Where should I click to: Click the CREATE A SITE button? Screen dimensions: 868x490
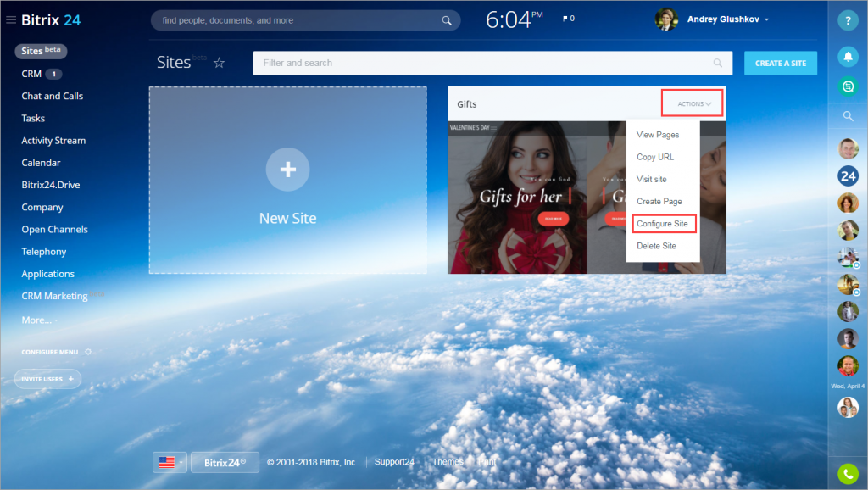781,63
